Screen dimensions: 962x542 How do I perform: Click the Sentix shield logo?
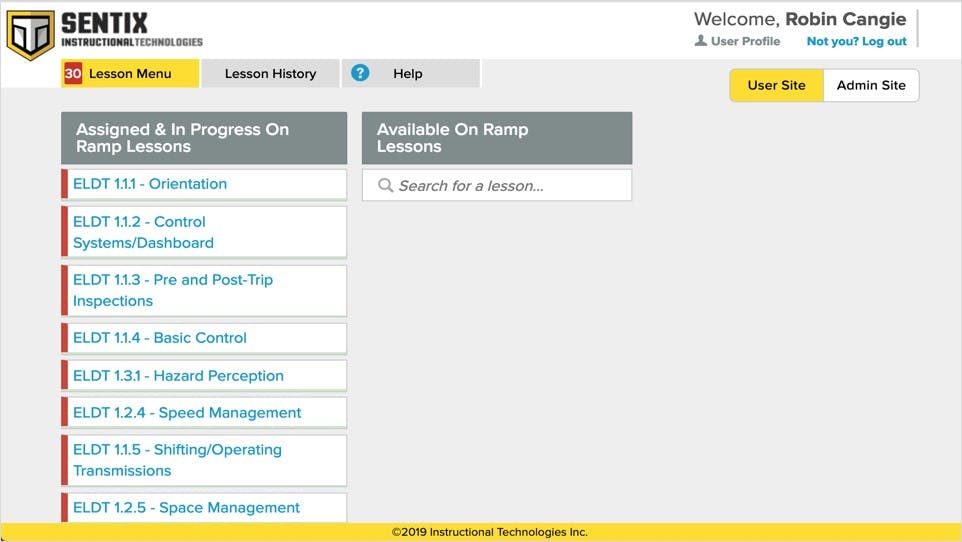(30, 34)
